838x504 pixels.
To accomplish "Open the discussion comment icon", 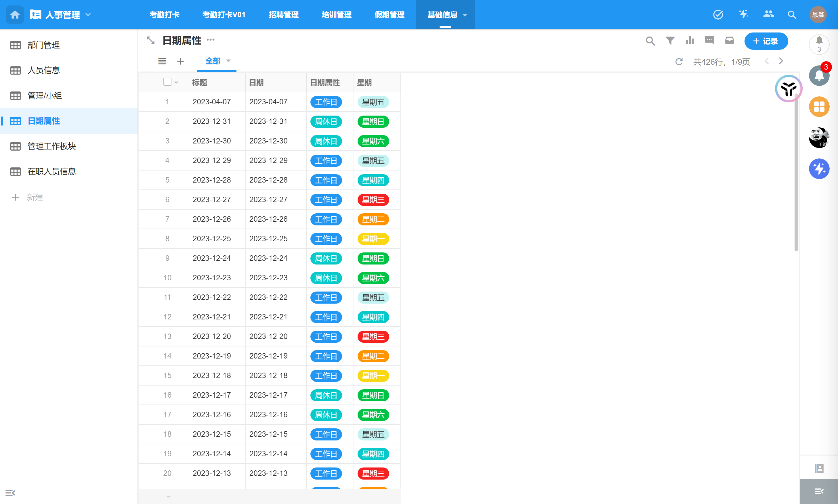I will pos(709,41).
